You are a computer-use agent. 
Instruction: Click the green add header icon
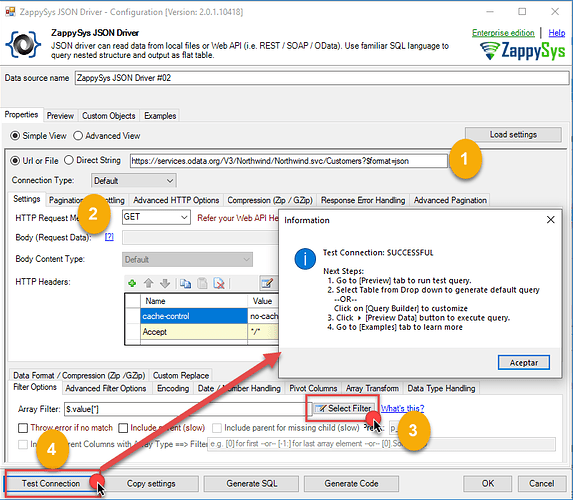click(132, 283)
